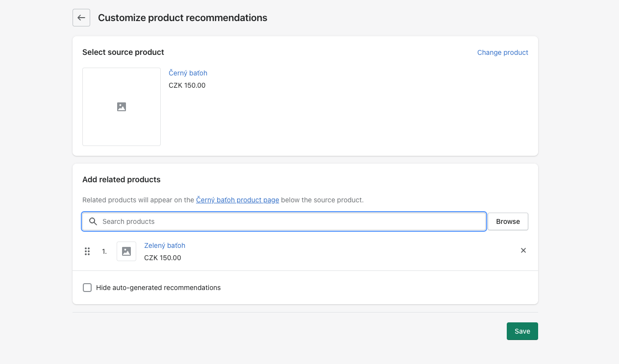This screenshot has height=364, width=619.
Task: Save the product recommendations
Action: (x=522, y=331)
